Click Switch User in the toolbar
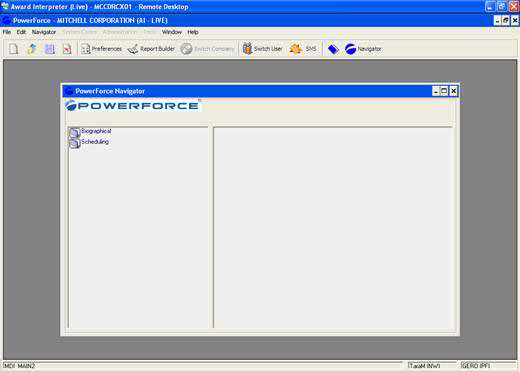 coord(262,49)
